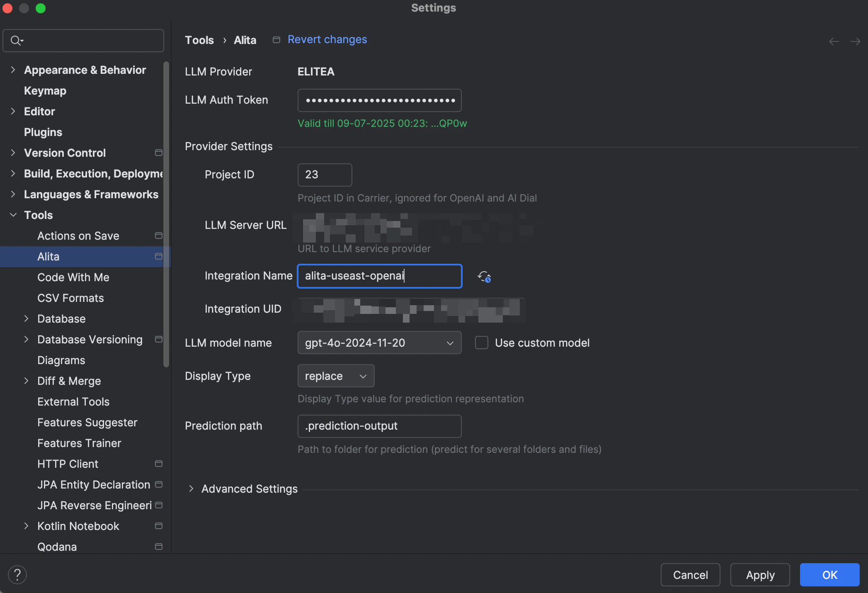Focus the settings search field

83,41
